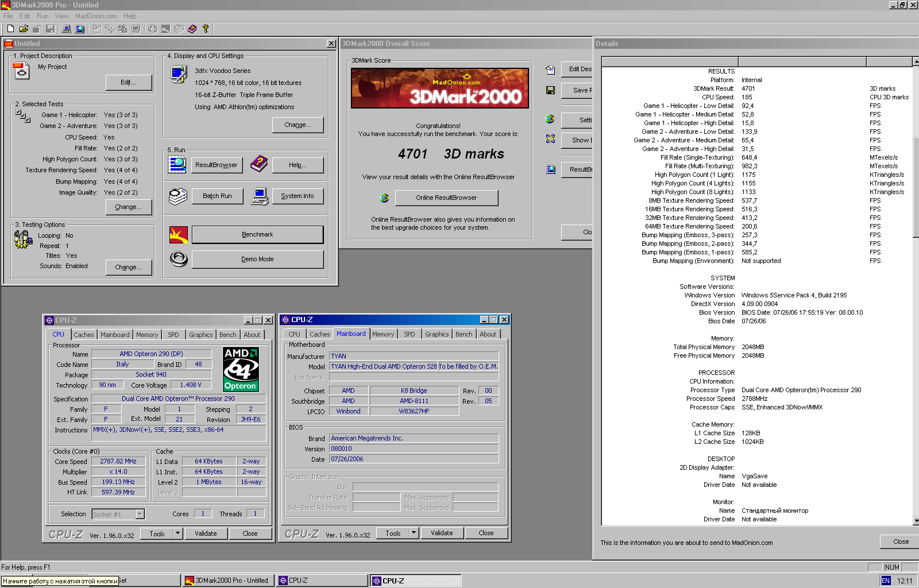Click Change... under Display and CPU Settings
This screenshot has height=588, width=919.
[298, 125]
